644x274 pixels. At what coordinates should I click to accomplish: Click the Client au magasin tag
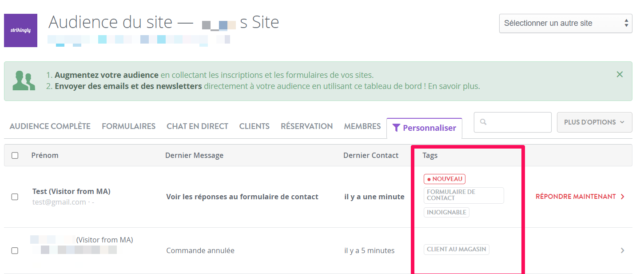point(456,250)
